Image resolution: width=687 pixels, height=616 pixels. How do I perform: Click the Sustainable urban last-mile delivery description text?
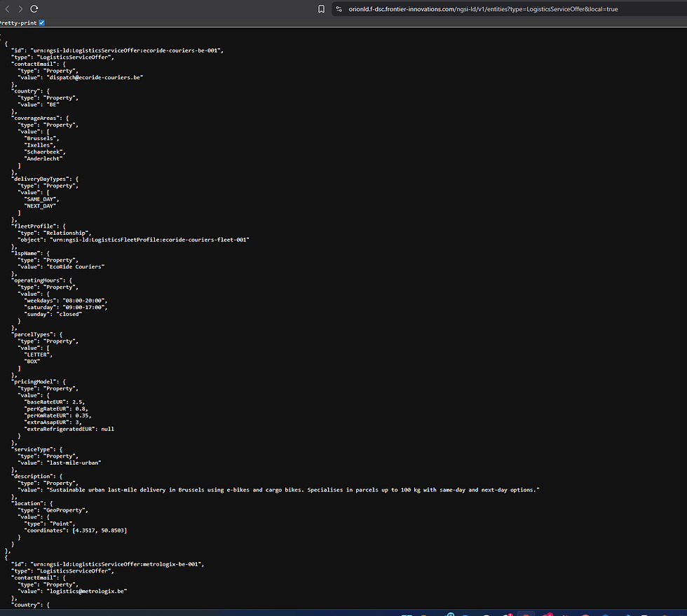coord(293,490)
